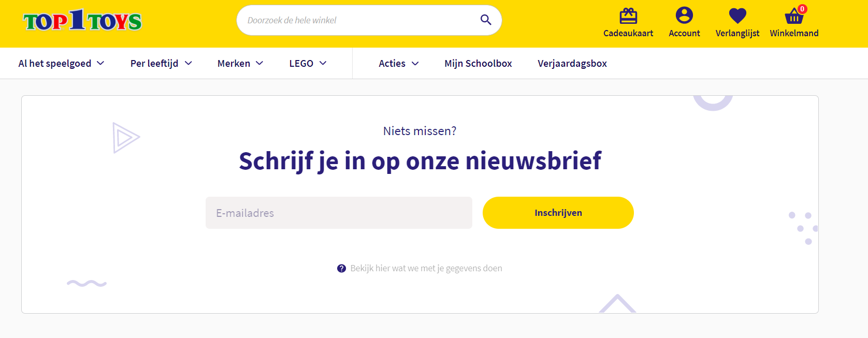Open the Cadeaukaart gift card icon
The width and height of the screenshot is (868, 338).
[x=628, y=16]
